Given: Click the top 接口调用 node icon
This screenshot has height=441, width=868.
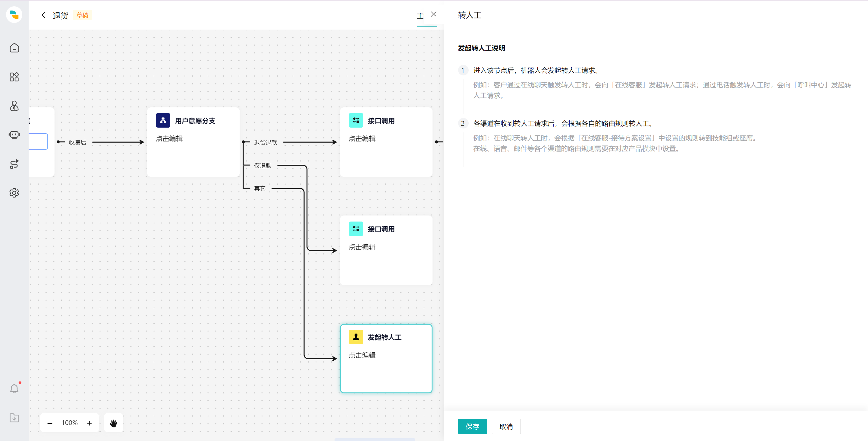Looking at the screenshot, I should [356, 120].
